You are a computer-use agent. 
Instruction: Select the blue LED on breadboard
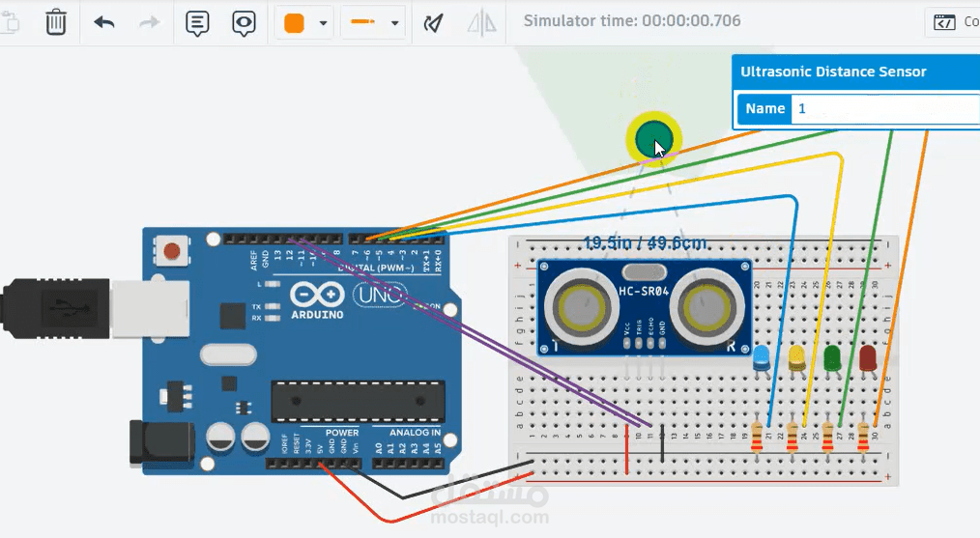coord(762,360)
